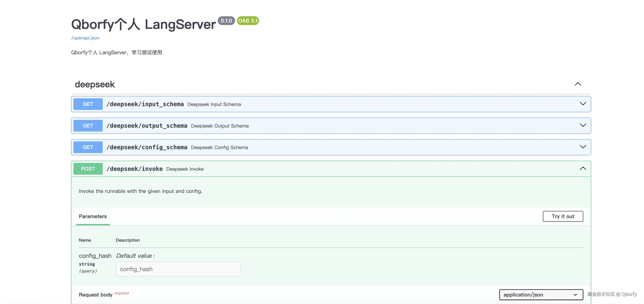Collapse the /deepseek/invoke endpoint arrow
The width and height of the screenshot is (644, 304).
(583, 168)
